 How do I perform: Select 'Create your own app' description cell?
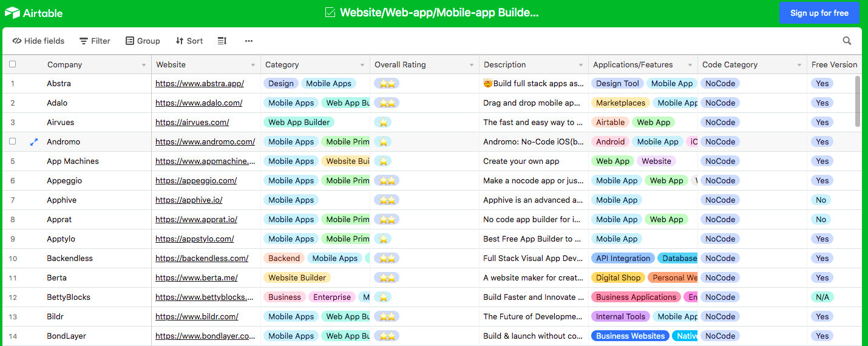pyautogui.click(x=534, y=161)
